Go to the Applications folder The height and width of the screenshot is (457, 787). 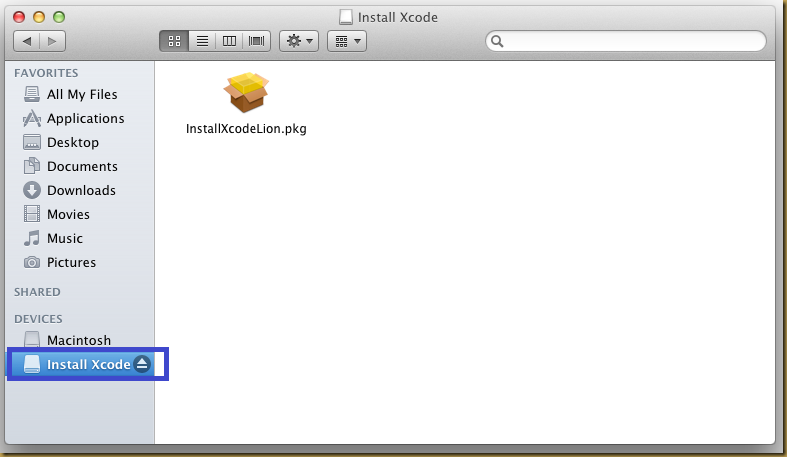(86, 118)
